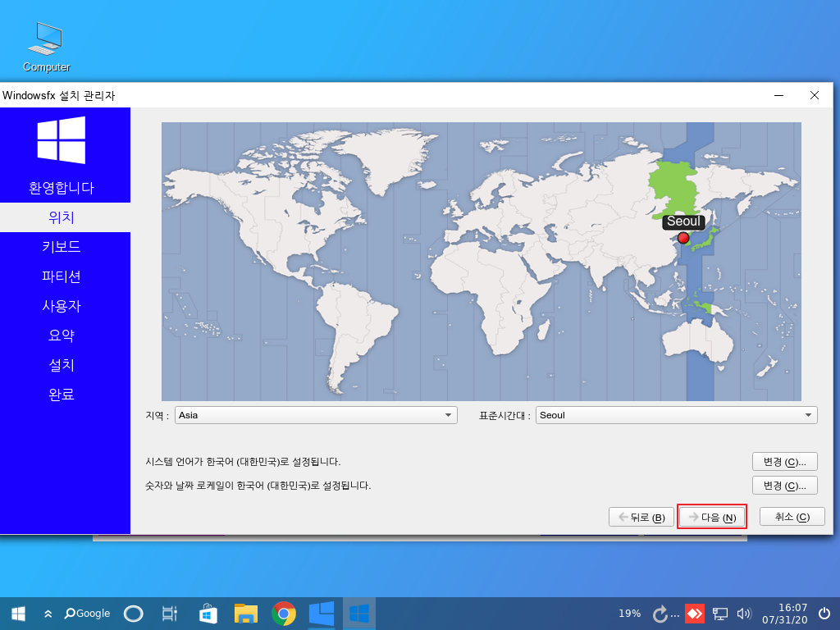Go to the 키보드 step
This screenshot has height=630, width=840.
pos(61,247)
